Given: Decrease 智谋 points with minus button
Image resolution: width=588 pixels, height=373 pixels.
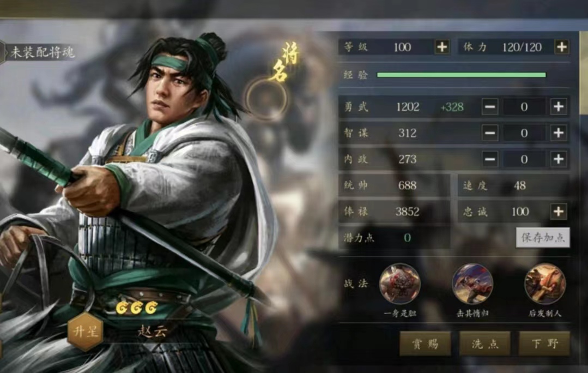Looking at the screenshot, I should click(490, 133).
